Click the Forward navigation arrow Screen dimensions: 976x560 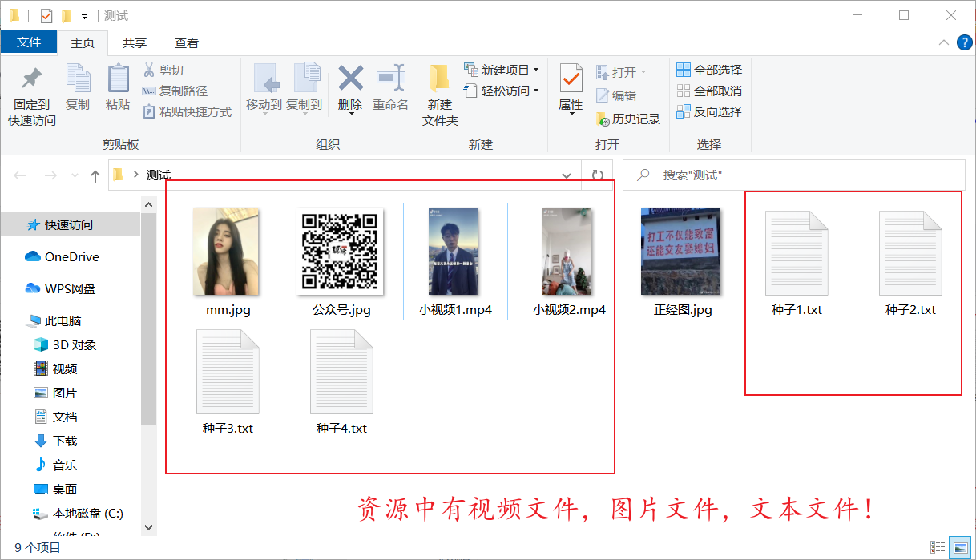pyautogui.click(x=50, y=175)
